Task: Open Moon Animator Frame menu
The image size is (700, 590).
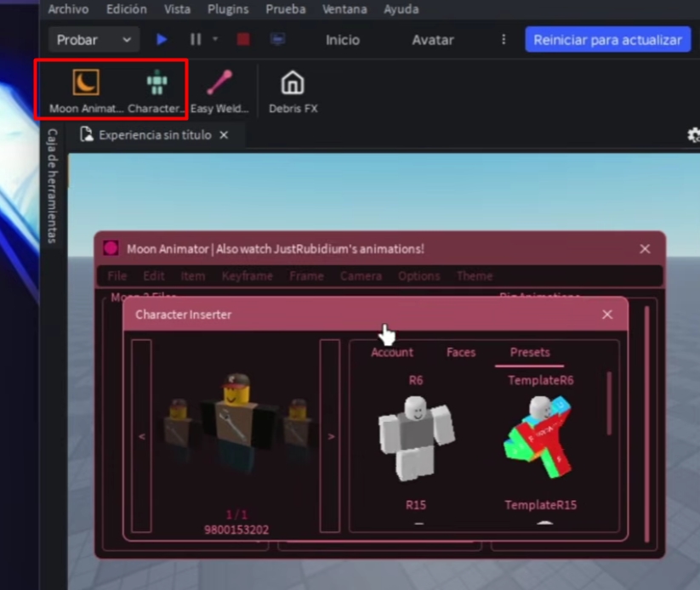Action: [x=307, y=275]
